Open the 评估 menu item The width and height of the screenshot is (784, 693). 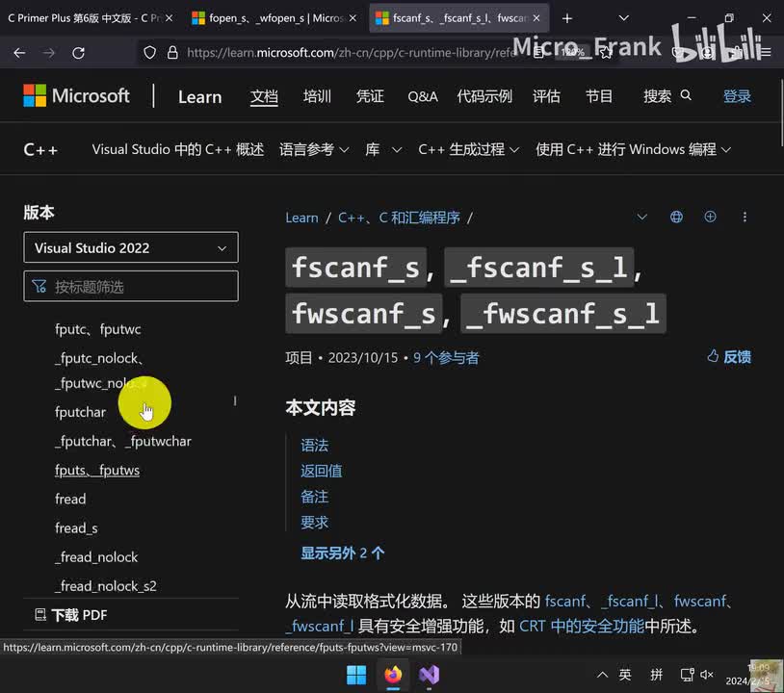pyautogui.click(x=546, y=96)
